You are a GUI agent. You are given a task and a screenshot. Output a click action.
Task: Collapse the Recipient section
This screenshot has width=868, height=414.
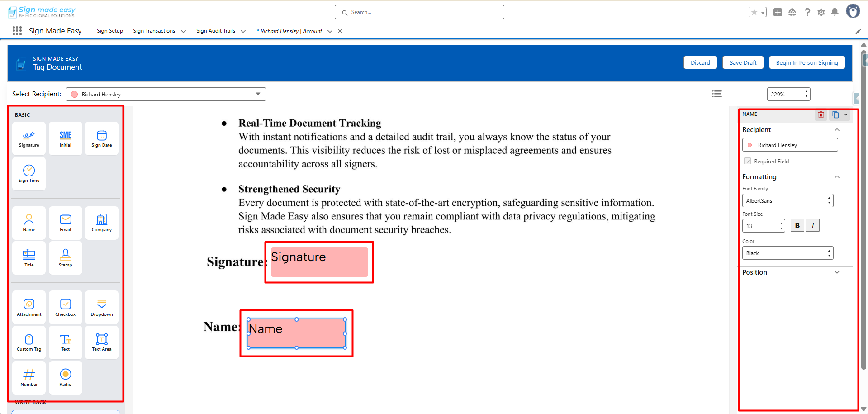tap(837, 130)
